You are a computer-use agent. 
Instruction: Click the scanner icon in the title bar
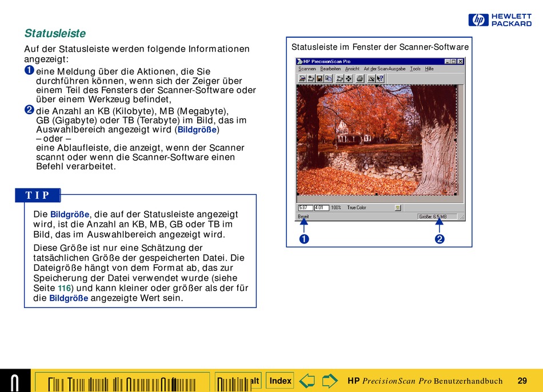point(300,62)
